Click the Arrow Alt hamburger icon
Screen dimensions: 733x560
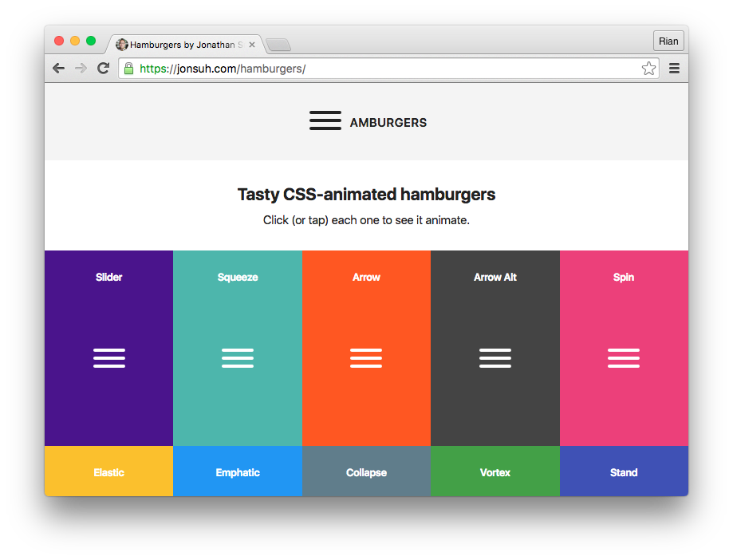[x=495, y=358]
